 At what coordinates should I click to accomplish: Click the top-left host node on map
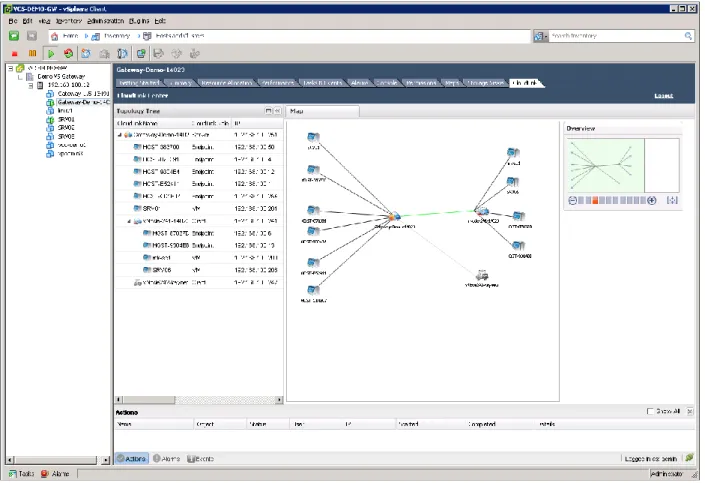pyautogui.click(x=313, y=137)
